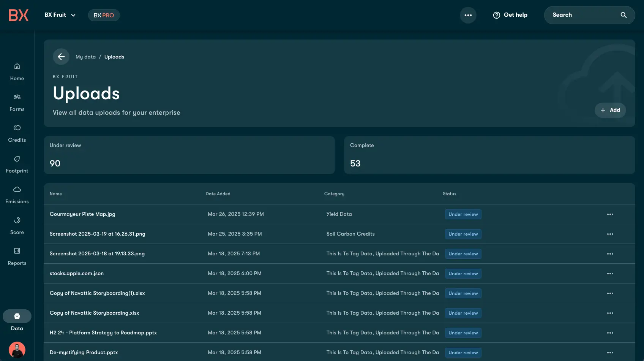The height and width of the screenshot is (361, 644).
Task: Go to Farms tractor icon
Action: coord(17,97)
